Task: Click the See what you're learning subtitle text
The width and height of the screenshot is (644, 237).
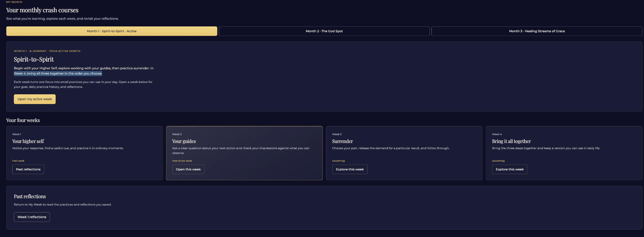Action: click(63, 19)
